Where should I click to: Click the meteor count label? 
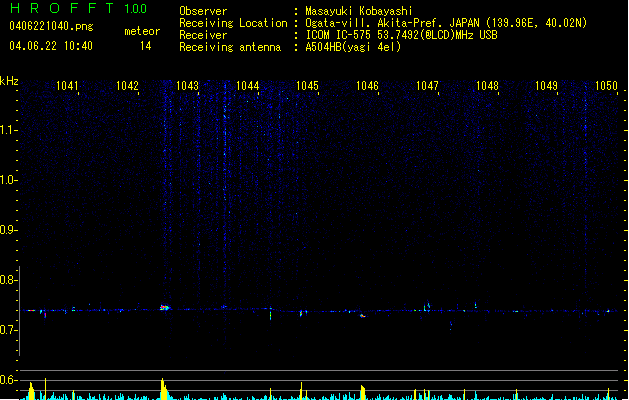(x=142, y=31)
